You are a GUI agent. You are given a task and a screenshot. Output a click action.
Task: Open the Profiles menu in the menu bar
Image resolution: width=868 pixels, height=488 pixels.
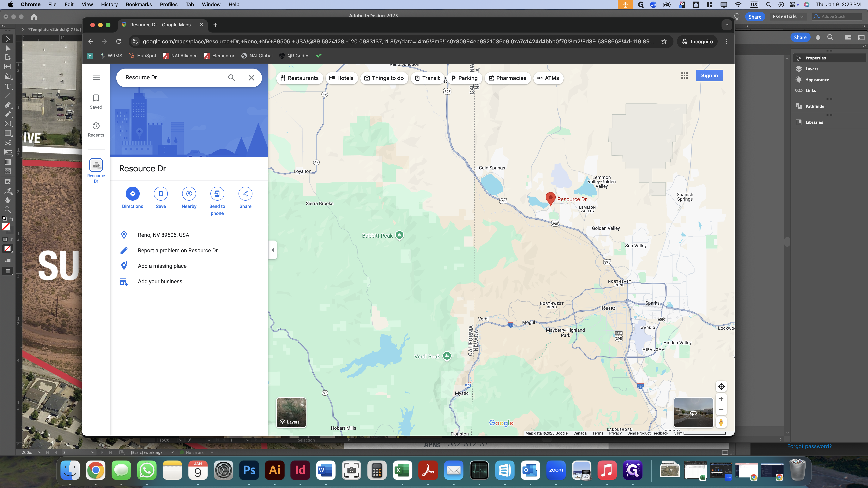pyautogui.click(x=169, y=4)
